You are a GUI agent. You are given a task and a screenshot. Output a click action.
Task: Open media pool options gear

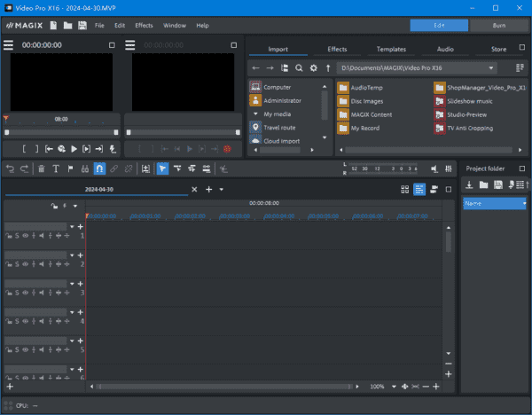[314, 68]
